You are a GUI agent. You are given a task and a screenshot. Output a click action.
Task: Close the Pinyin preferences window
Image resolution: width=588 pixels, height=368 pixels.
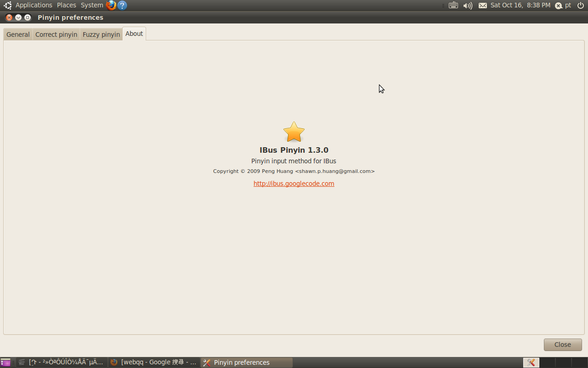click(x=9, y=17)
